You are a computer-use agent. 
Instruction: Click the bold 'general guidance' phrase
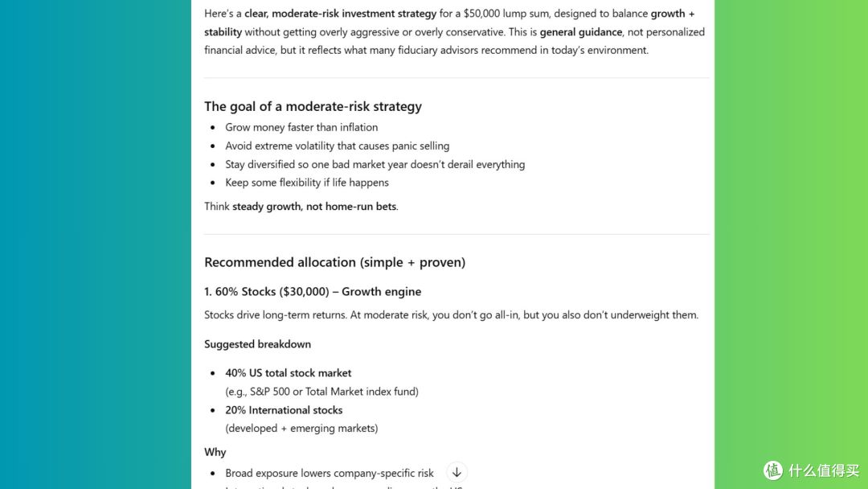[x=581, y=32]
